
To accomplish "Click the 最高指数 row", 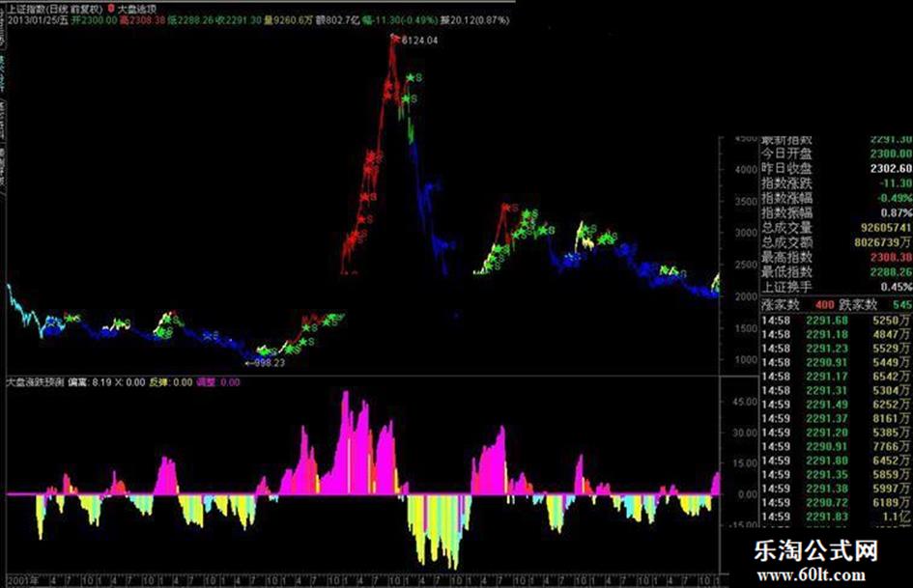I will click(x=836, y=258).
